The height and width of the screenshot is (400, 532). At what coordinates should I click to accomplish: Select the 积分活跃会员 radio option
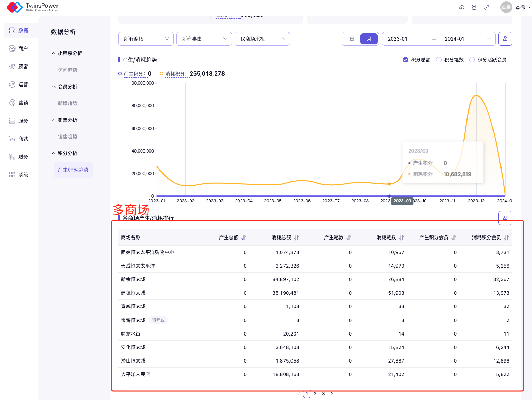click(x=472, y=60)
